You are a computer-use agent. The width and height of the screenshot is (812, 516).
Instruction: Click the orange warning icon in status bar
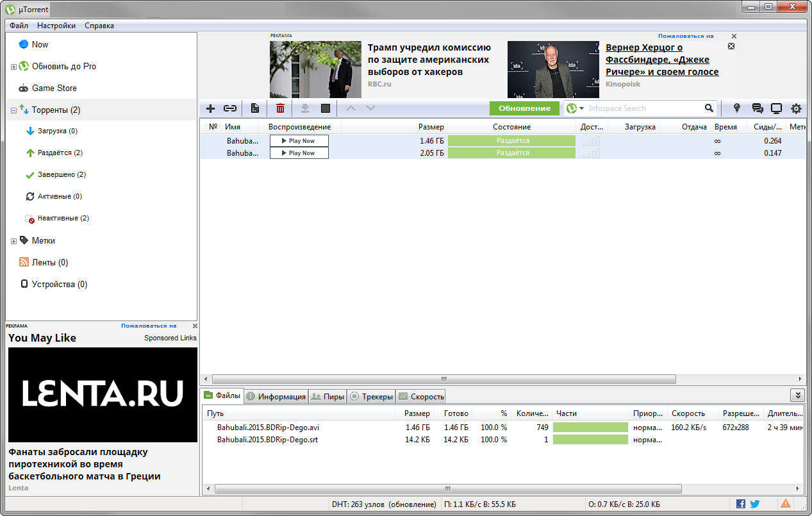pyautogui.click(x=785, y=504)
